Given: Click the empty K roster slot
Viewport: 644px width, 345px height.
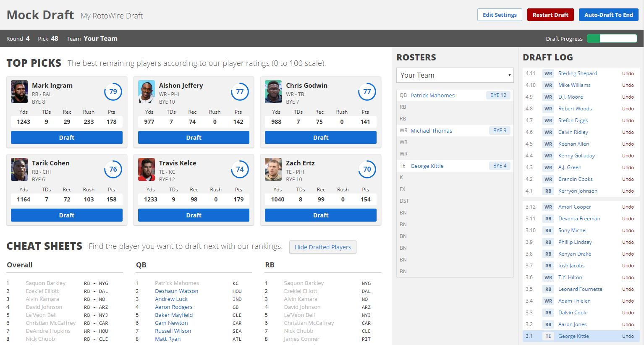Looking at the screenshot, I should [x=455, y=178].
